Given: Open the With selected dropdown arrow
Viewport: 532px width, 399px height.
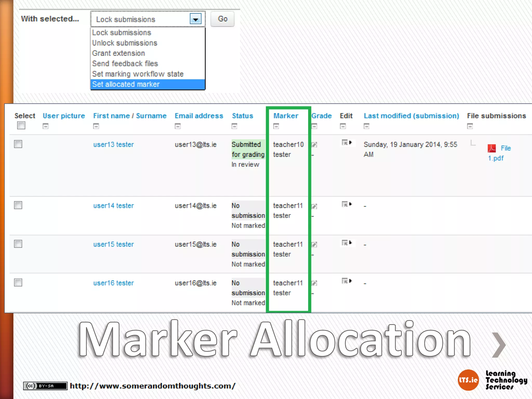Looking at the screenshot, I should tap(196, 19).
